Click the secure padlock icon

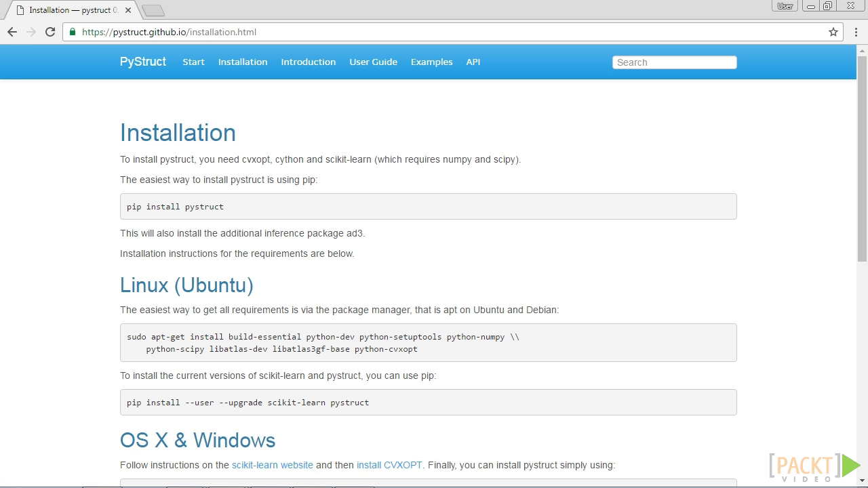(x=73, y=32)
